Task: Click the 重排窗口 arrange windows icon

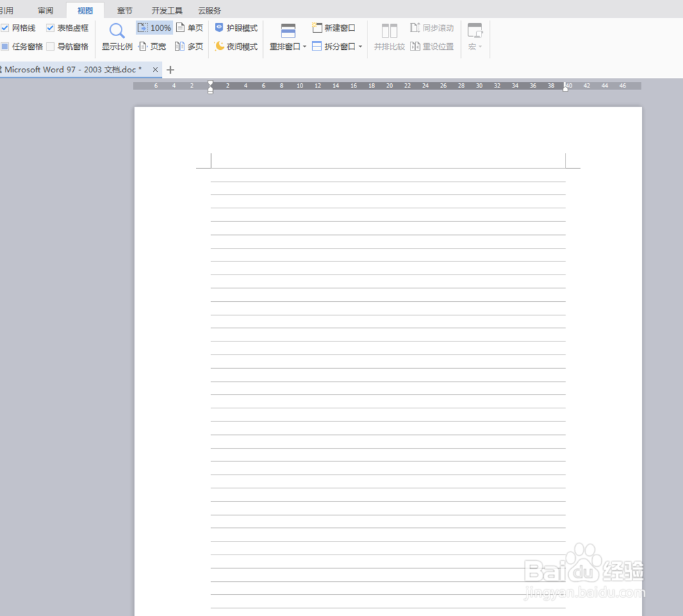Action: point(288,31)
